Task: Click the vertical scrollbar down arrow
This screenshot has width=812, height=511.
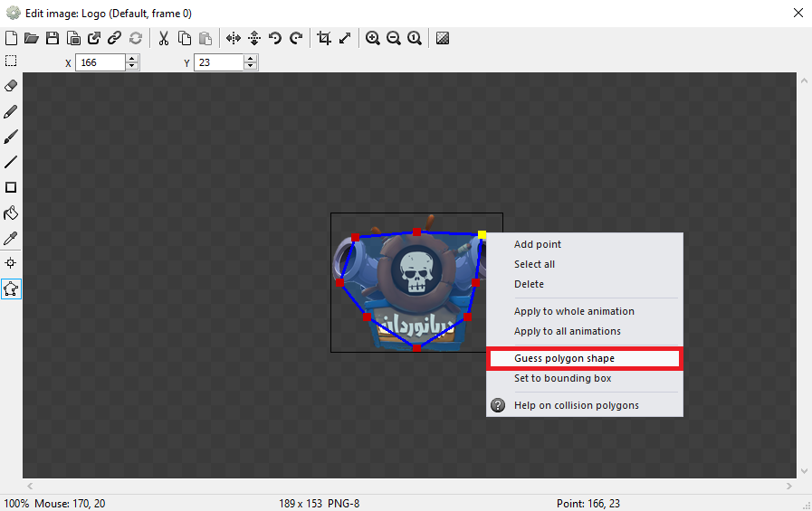Action: (804, 470)
